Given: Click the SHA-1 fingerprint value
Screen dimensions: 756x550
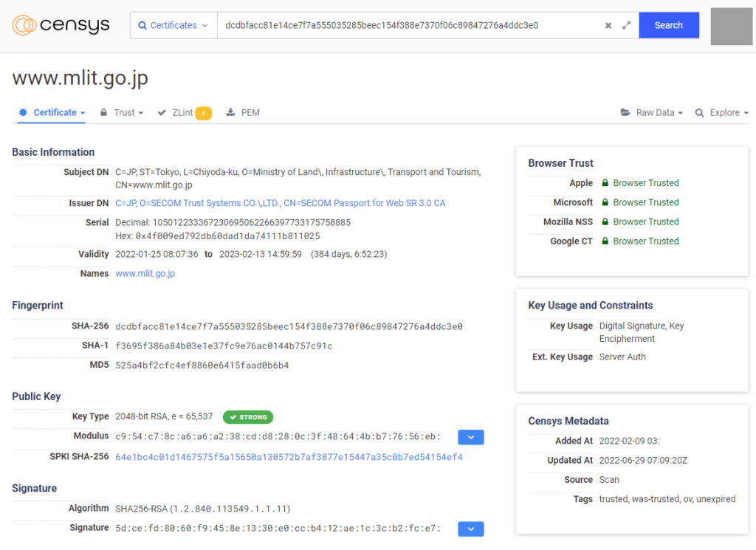Looking at the screenshot, I should pyautogui.click(x=224, y=346).
